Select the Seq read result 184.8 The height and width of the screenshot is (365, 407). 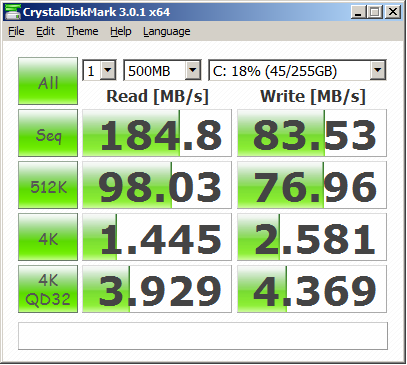tap(157, 133)
